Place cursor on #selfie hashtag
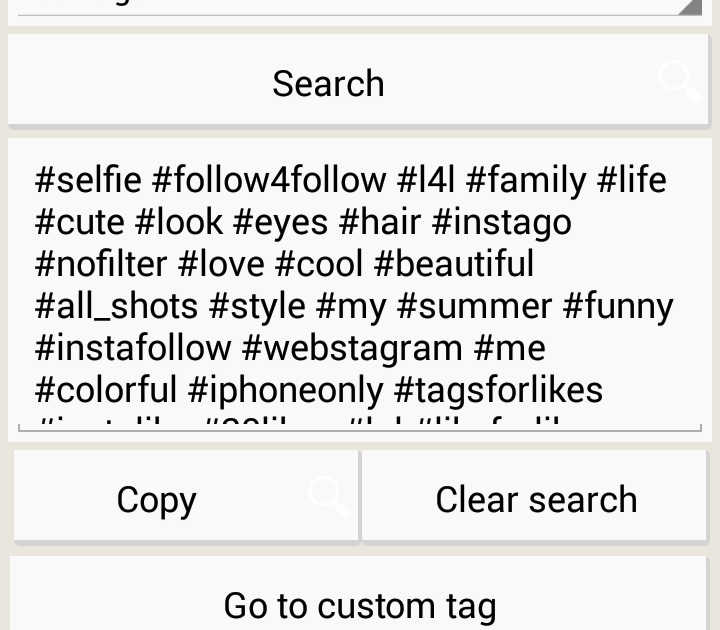The image size is (720, 630). (x=88, y=180)
